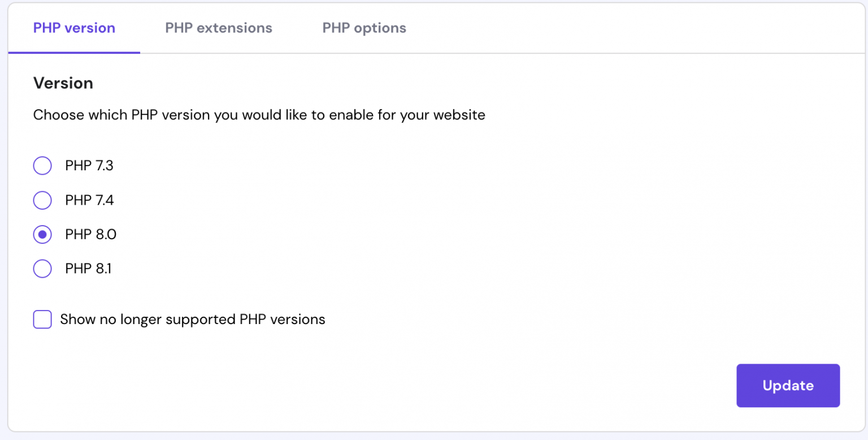Switch to the PHP extensions tab

(x=218, y=28)
